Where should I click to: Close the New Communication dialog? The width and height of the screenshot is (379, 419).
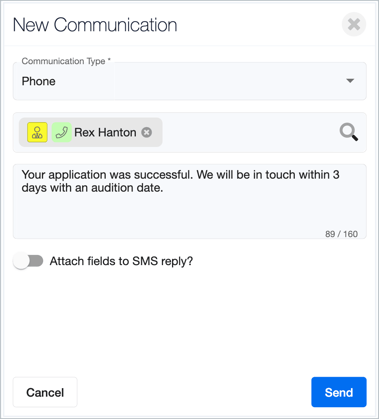coord(354,24)
